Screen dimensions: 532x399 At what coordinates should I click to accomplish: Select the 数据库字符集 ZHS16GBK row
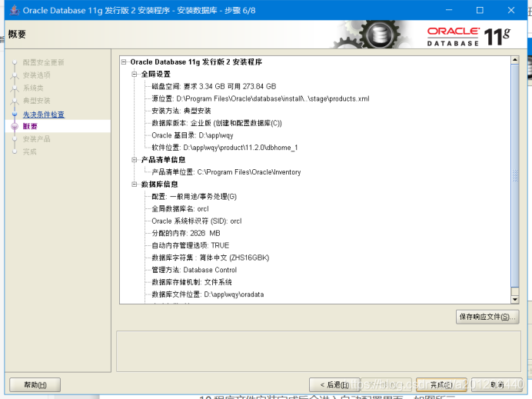pos(211,258)
